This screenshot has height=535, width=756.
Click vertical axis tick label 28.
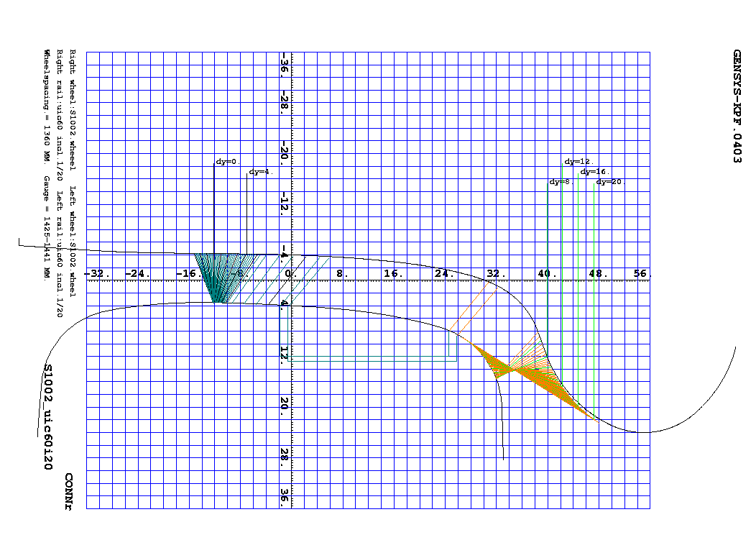click(x=285, y=454)
